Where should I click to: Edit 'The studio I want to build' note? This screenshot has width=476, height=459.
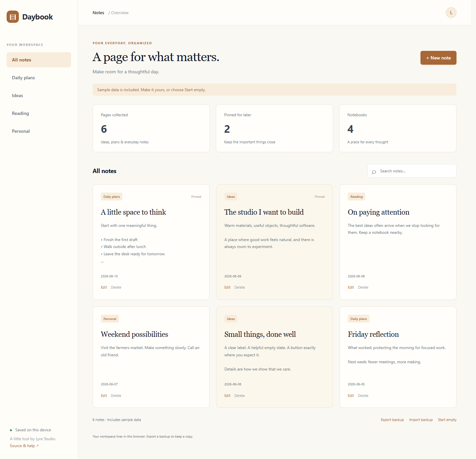pos(227,287)
